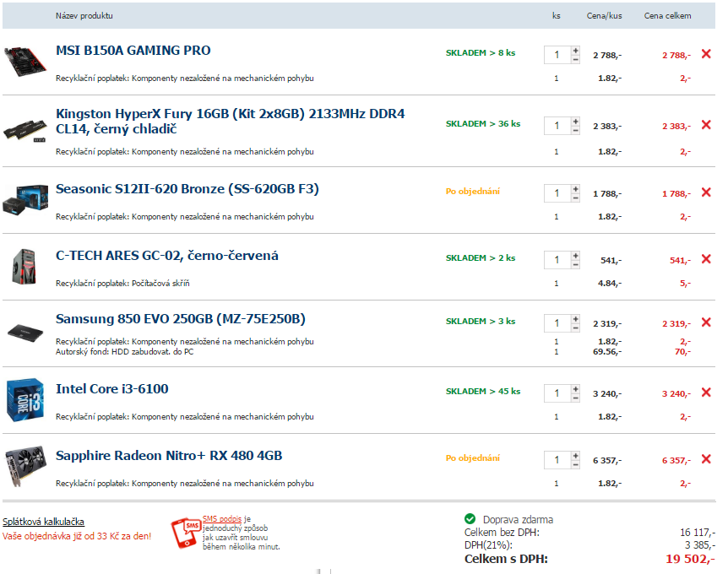This screenshot has height=574, width=728.
Task: Click the Sapphire Radeon graphics card thumbnail
Action: [x=25, y=465]
